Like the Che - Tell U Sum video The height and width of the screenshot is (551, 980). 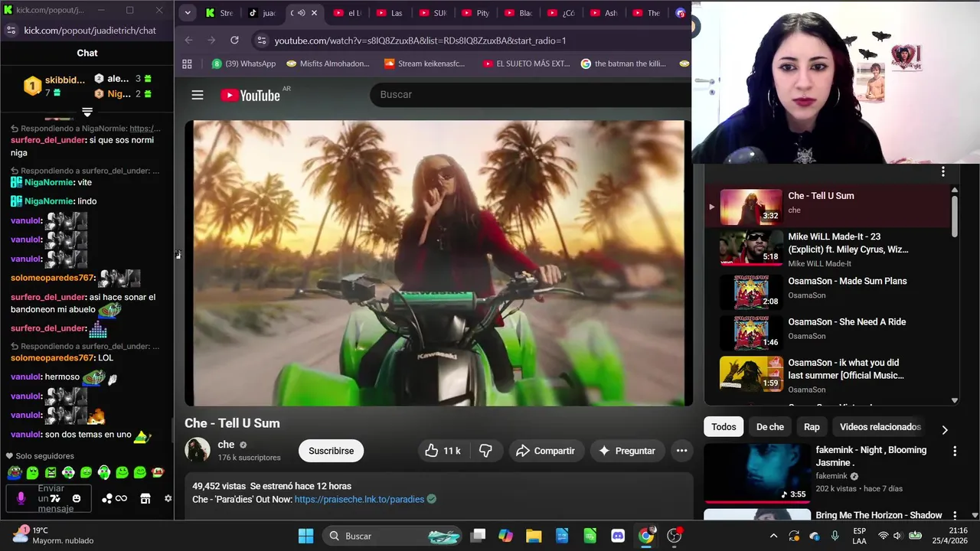(443, 451)
